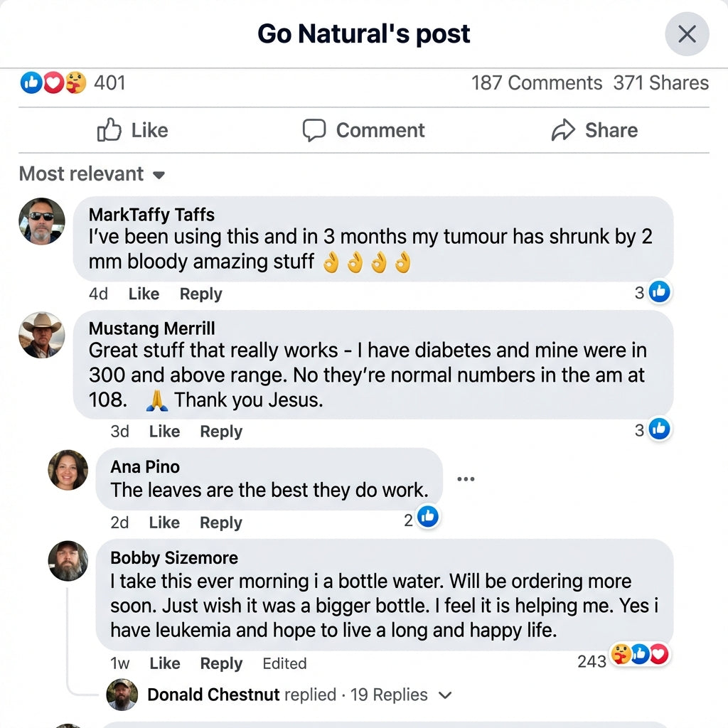Open Mustang Merrill's profile picture
The height and width of the screenshot is (728, 728).
[x=42, y=335]
